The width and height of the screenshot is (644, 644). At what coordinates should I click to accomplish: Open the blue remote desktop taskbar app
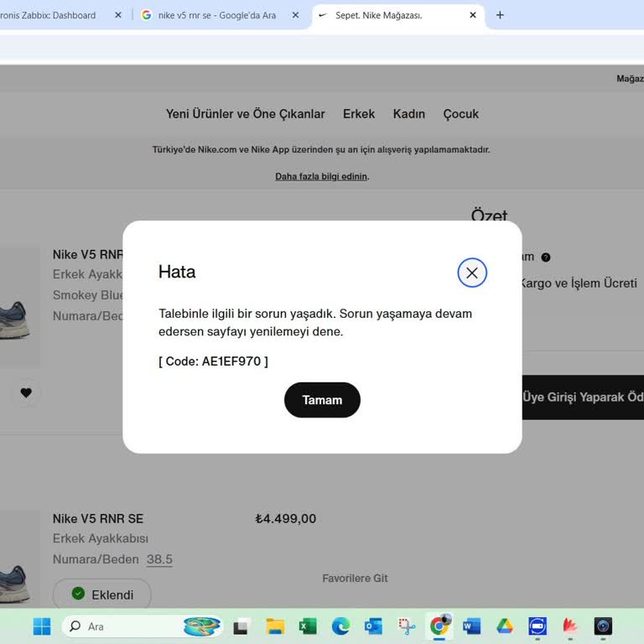[x=538, y=626]
